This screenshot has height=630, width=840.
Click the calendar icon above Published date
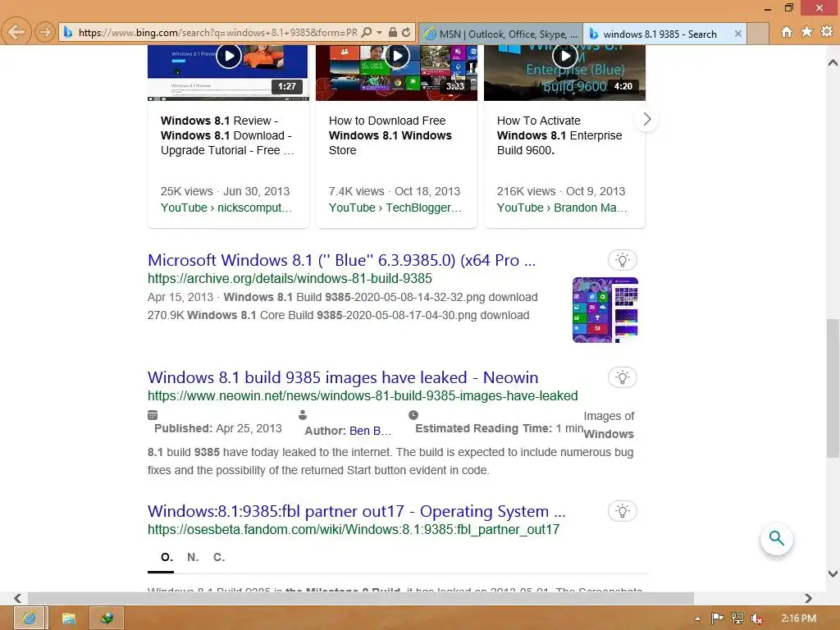coord(153,415)
